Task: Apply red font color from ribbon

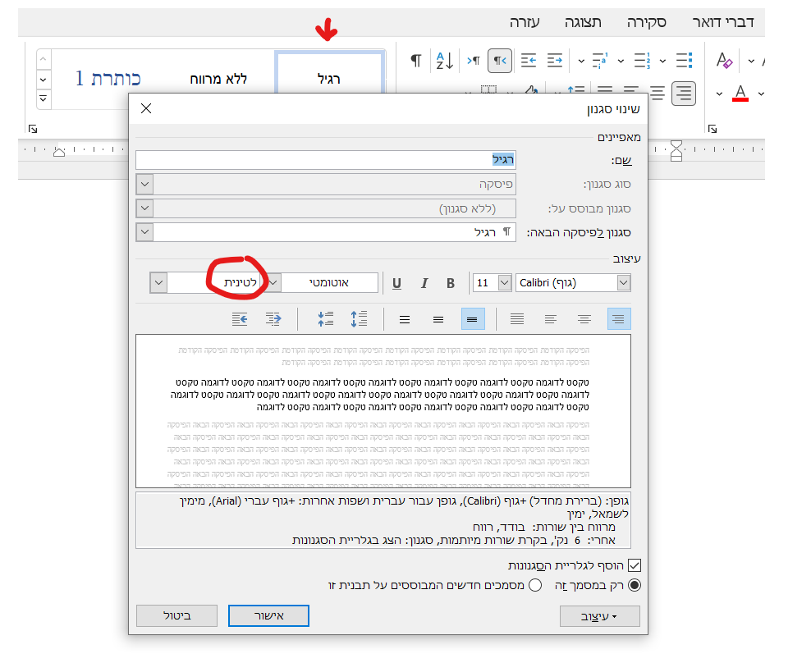Action: pos(740,94)
